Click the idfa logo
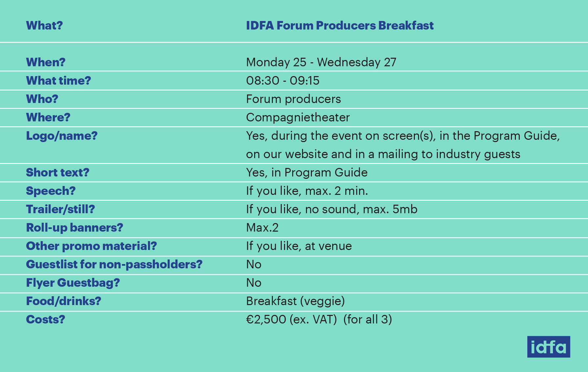This screenshot has width=588, height=372. coord(549,347)
